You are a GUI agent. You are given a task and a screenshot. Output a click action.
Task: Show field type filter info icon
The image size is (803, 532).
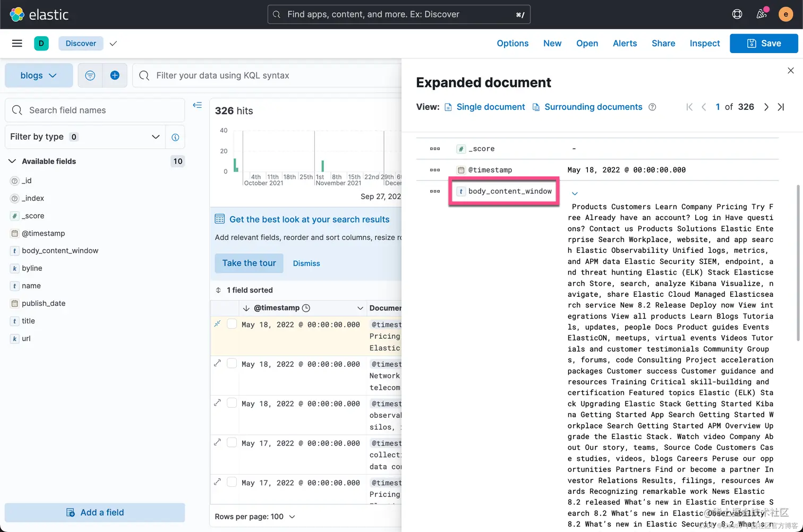pos(175,137)
